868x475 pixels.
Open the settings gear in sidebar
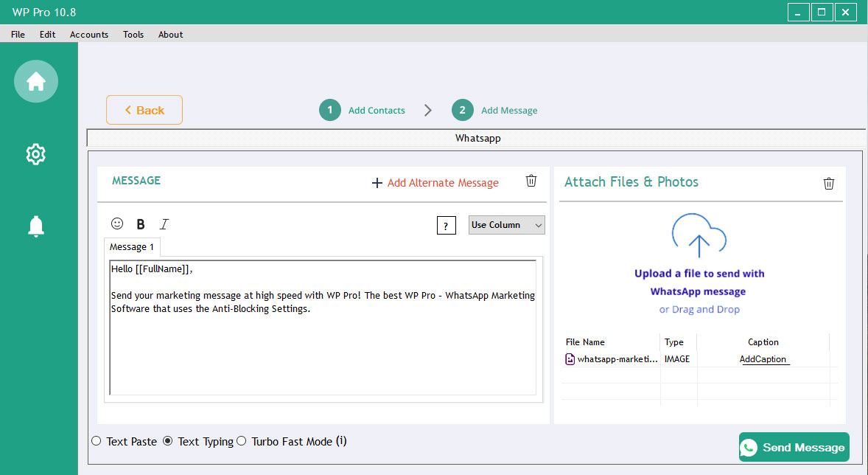pos(36,154)
